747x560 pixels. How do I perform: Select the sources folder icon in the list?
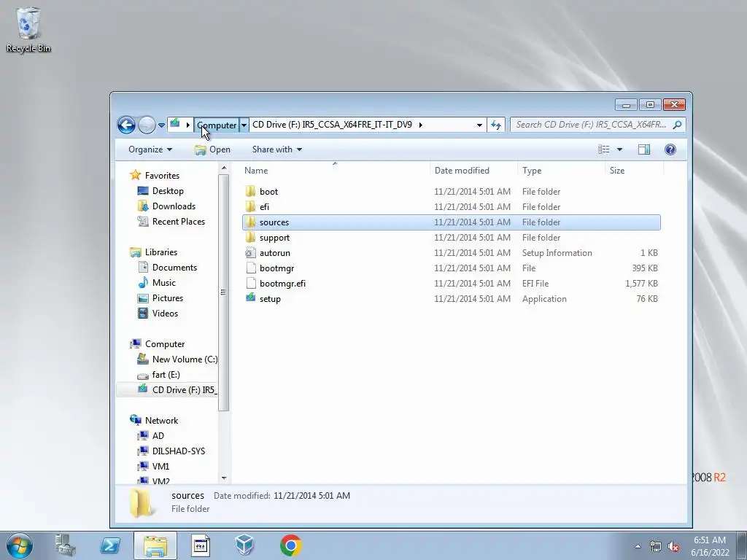[251, 222]
